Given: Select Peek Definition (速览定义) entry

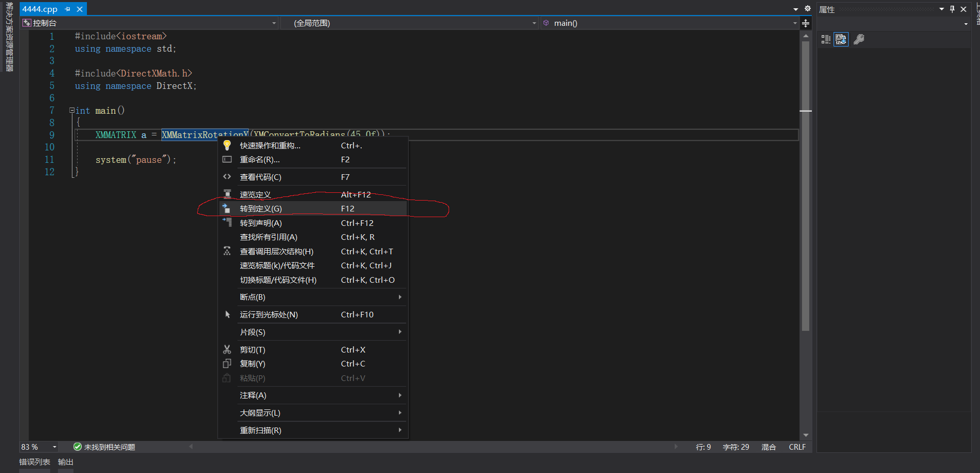Looking at the screenshot, I should tap(313, 195).
